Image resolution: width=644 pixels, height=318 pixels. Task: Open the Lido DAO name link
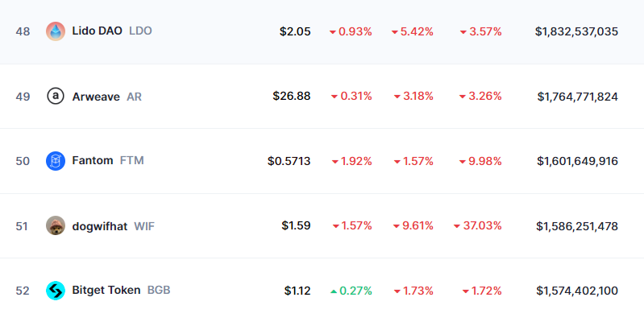click(x=97, y=31)
